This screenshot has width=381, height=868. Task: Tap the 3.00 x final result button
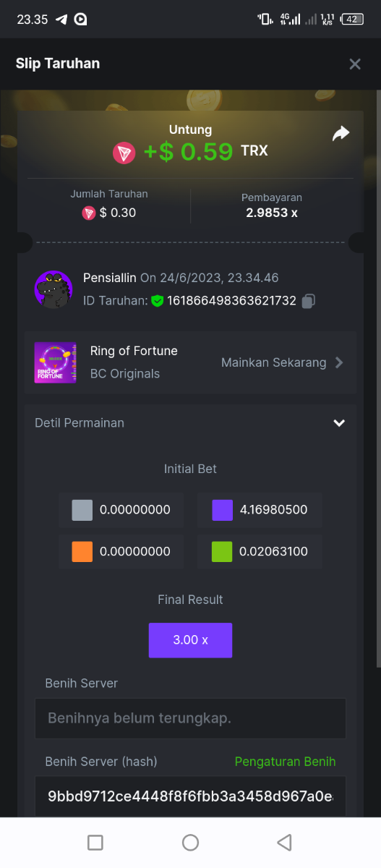190,640
